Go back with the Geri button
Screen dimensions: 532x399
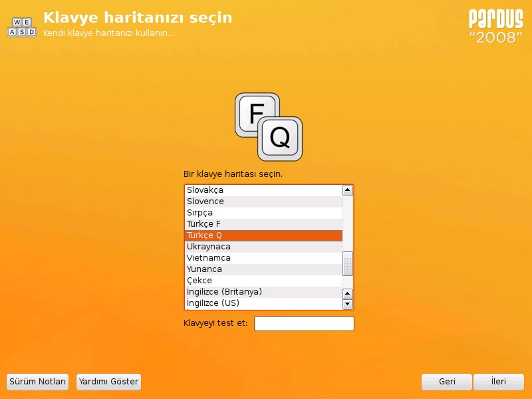point(447,382)
